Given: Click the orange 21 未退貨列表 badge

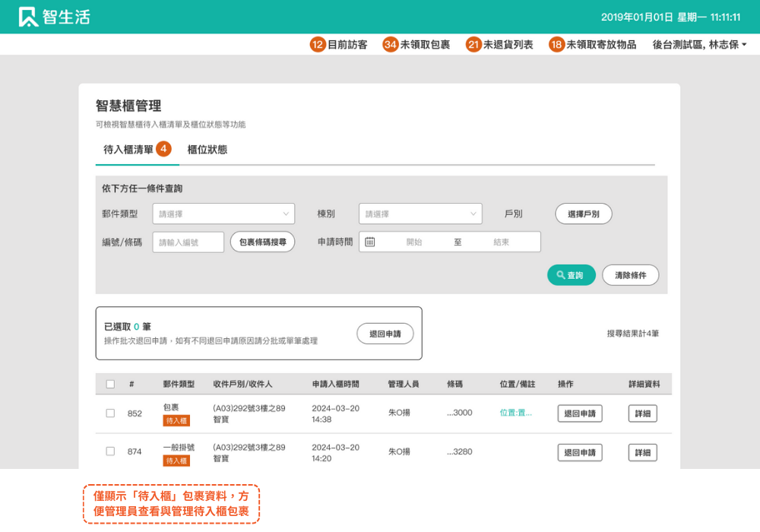Looking at the screenshot, I should pyautogui.click(x=473, y=45).
